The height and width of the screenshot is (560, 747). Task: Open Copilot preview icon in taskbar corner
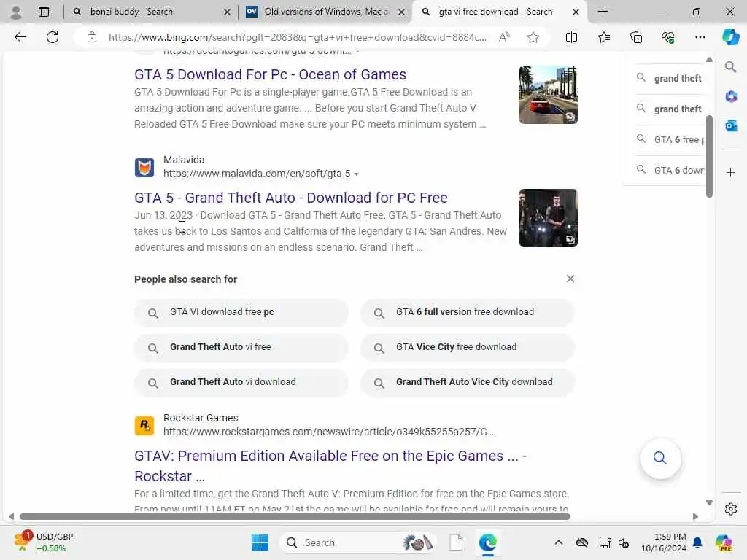(x=724, y=542)
